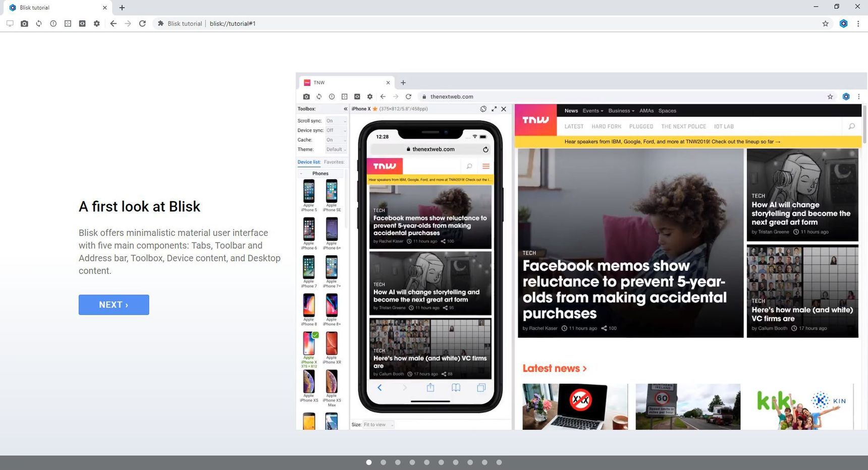Switch to the Favorites tab
This screenshot has height=470, width=868.
tap(334, 162)
